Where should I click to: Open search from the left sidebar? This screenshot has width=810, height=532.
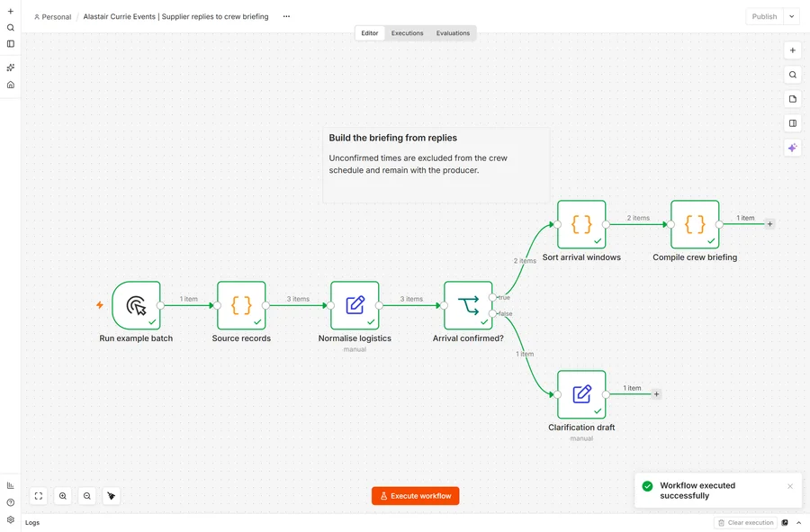pos(10,28)
